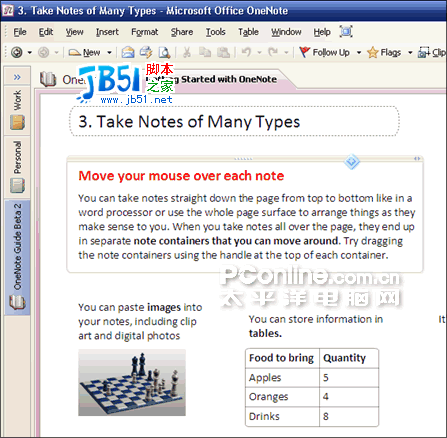Viewport: 447px width, 438px height.
Task: Click the Copy toolbar icon
Action: click(x=205, y=52)
